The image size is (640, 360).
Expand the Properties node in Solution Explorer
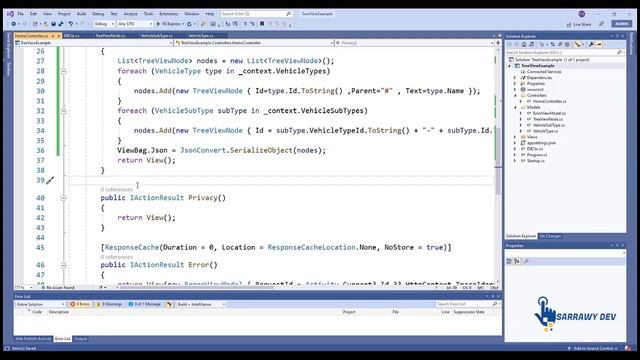click(x=515, y=84)
